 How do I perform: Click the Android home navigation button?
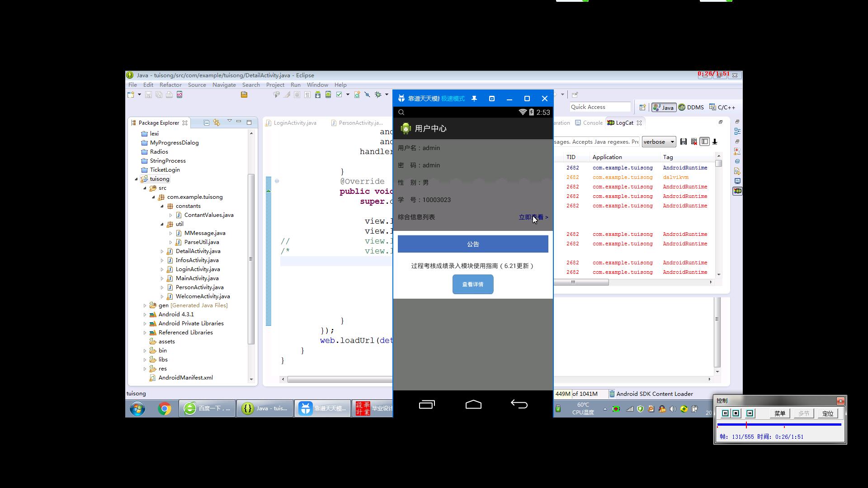click(473, 404)
